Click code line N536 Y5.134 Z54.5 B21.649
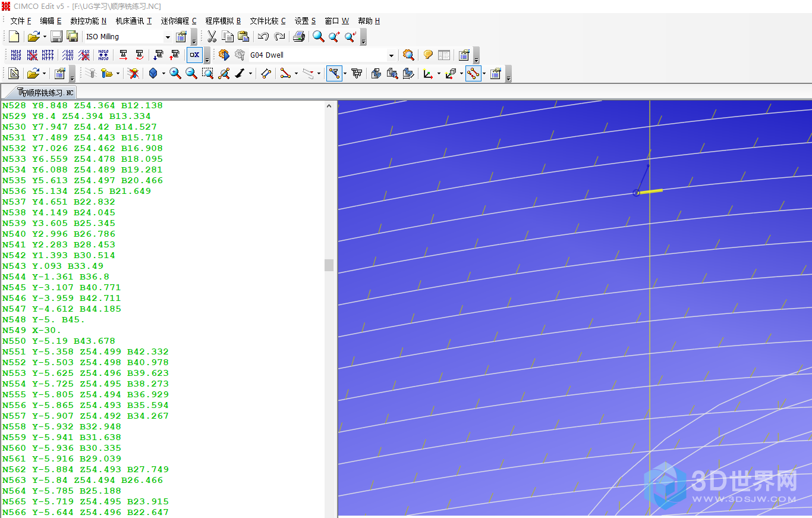The height and width of the screenshot is (518, 812). pos(77,191)
